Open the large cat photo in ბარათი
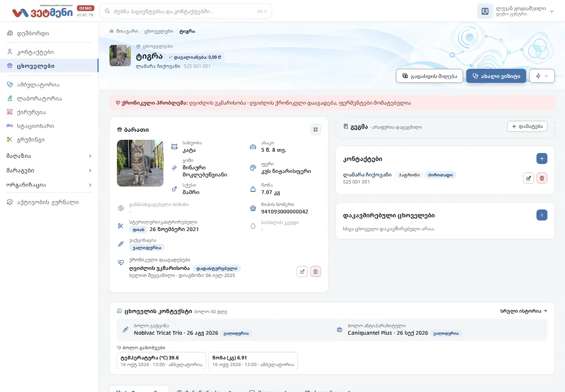This screenshot has height=392, width=565. (140, 163)
